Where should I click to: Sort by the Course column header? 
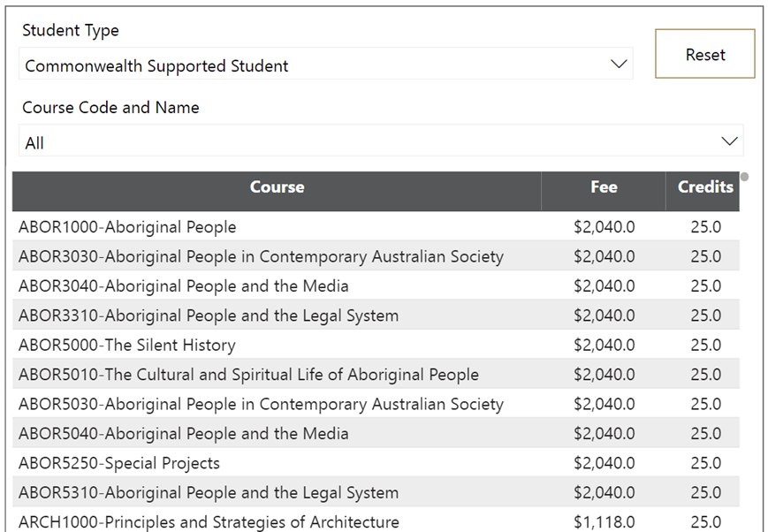(277, 187)
